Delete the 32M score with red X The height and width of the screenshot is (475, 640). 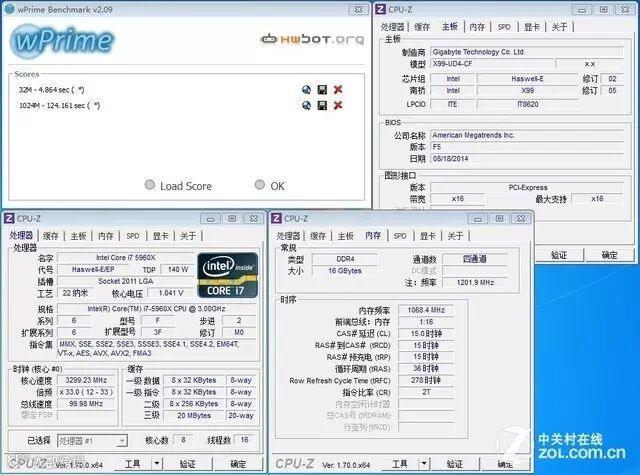tap(338, 90)
